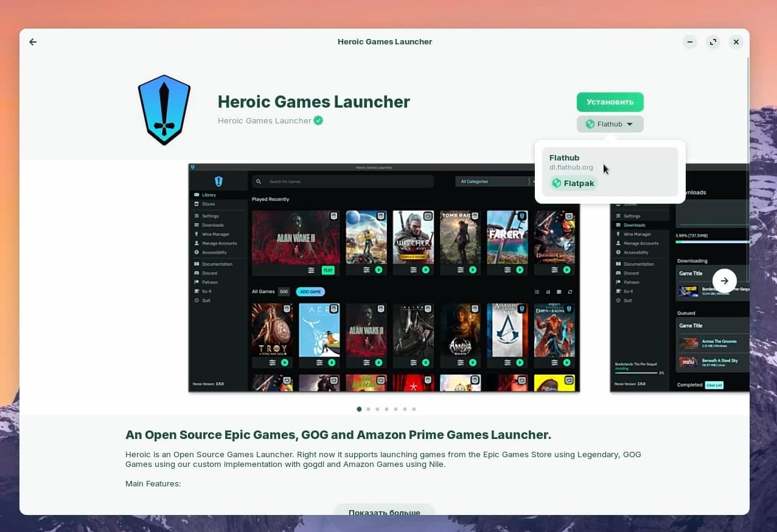This screenshot has height=532, width=777.
Task: Go back with the header back arrow
Action: 33,42
